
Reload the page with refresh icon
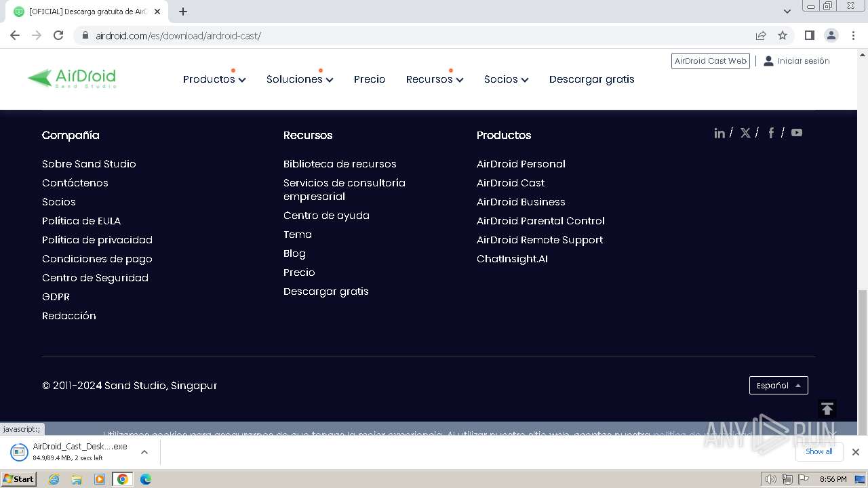click(x=58, y=35)
